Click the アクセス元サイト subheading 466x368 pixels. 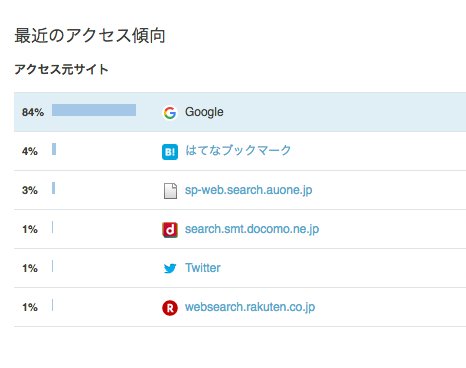(x=61, y=69)
